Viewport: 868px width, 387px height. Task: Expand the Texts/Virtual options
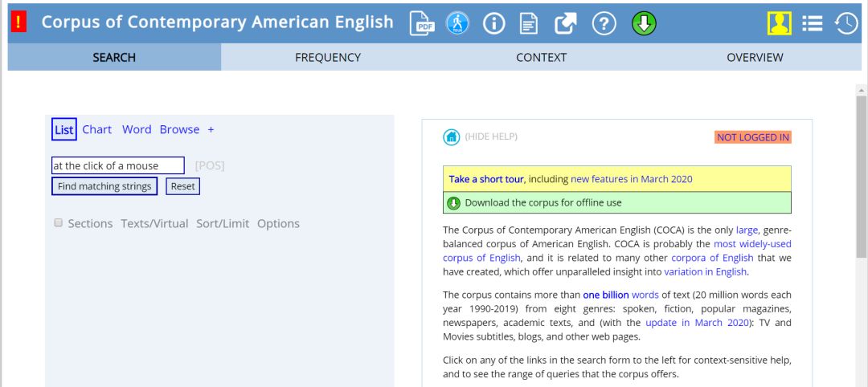click(x=154, y=224)
